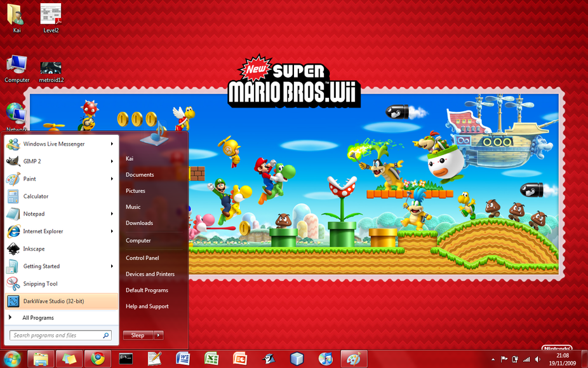The image size is (588, 368).
Task: Open Google Chrome from the taskbar
Action: [x=98, y=358]
